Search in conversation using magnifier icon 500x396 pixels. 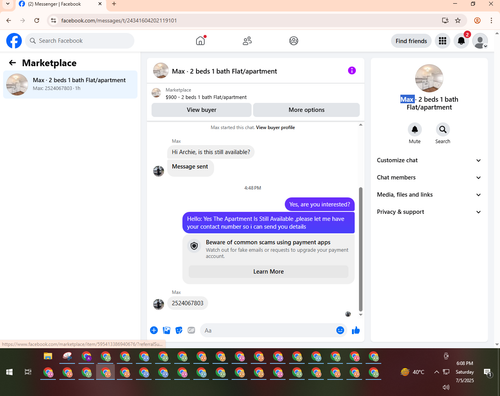[x=443, y=129]
